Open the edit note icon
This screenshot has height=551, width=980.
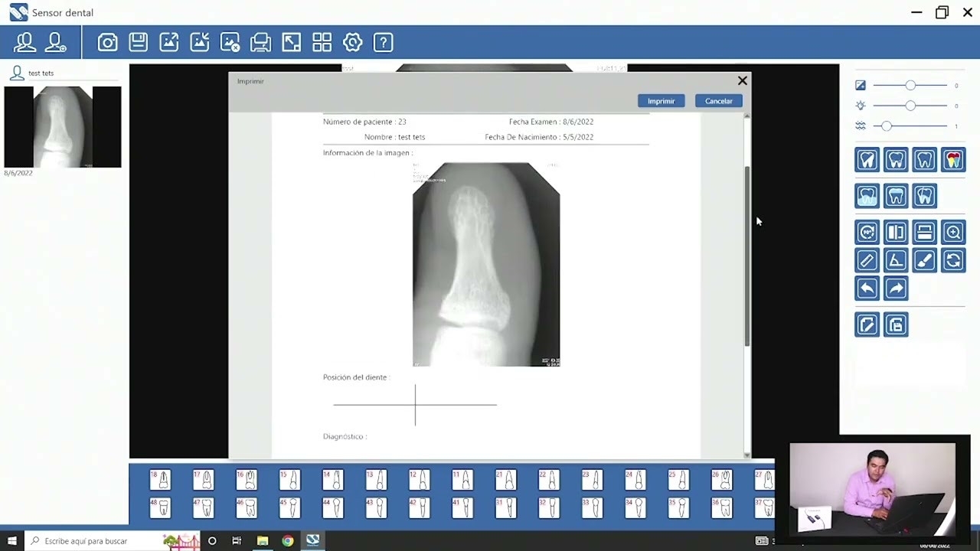(x=867, y=325)
